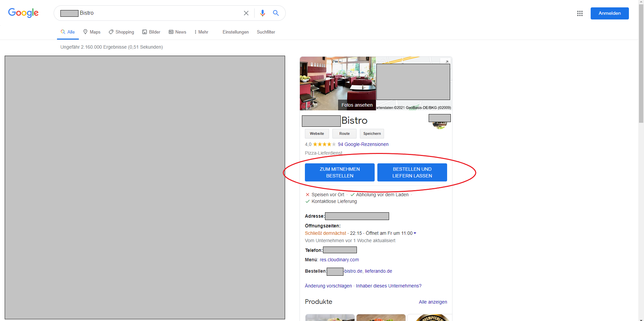Click the Google logo
This screenshot has height=321, width=644.
[23, 13]
